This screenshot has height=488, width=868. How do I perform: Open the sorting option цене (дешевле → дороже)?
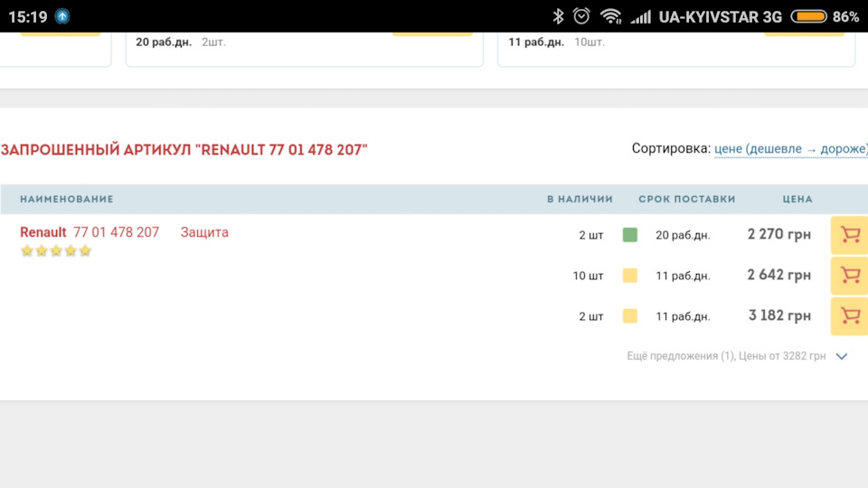(791, 149)
